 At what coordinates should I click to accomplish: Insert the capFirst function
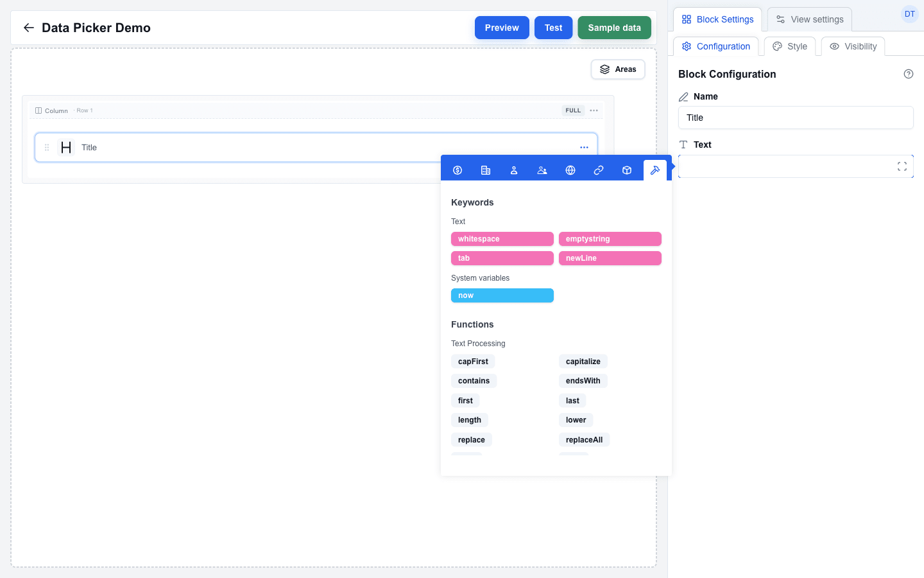[x=473, y=362]
